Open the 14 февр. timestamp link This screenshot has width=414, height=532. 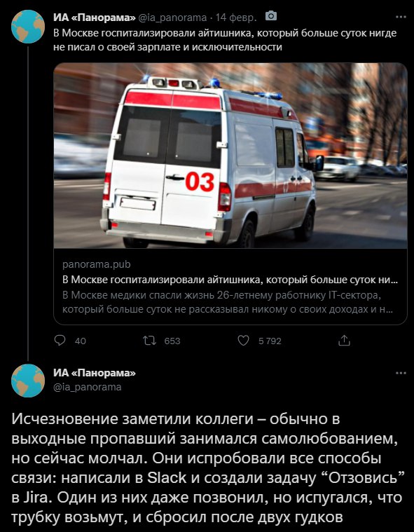point(236,17)
